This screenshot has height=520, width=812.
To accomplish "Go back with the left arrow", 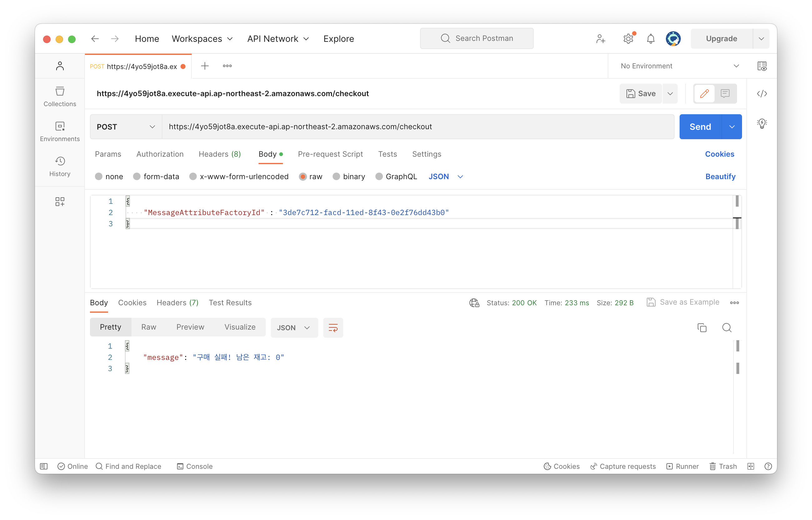I will pos(95,38).
